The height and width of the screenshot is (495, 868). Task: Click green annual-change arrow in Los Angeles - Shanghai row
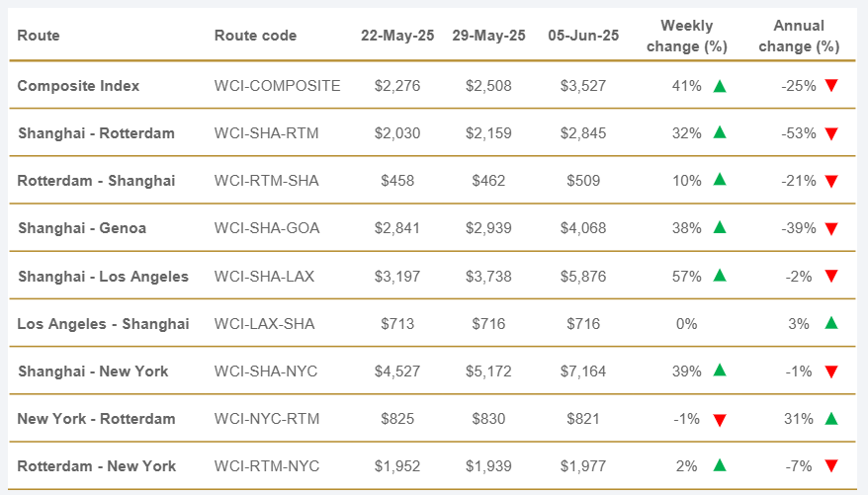pos(831,323)
